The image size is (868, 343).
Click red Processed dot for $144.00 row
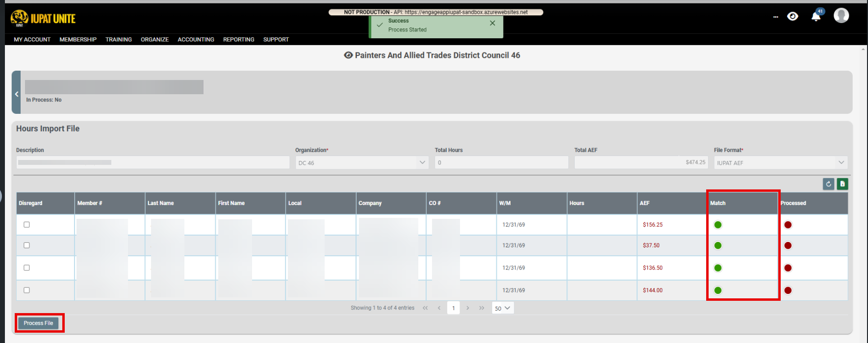788,290
